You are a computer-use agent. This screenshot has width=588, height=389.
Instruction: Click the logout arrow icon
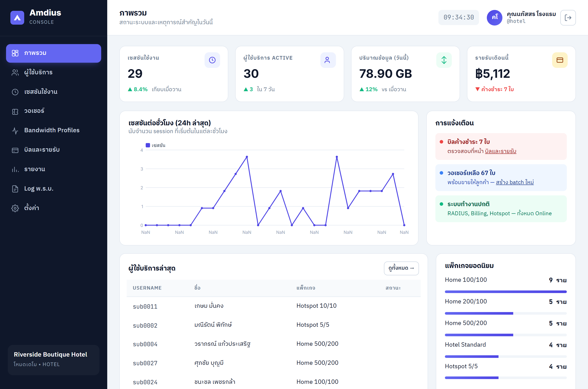568,18
